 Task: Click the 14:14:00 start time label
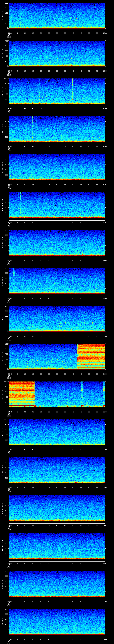pyautogui.click(x=9, y=33)
